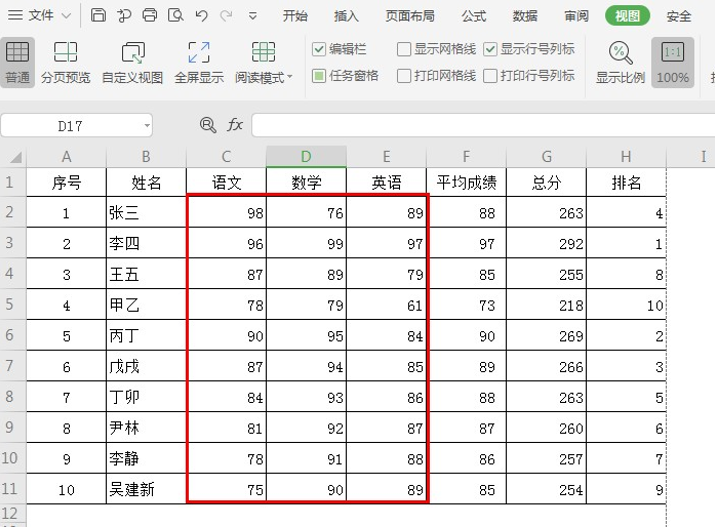715x532 pixels.
Task: Open Print Preview magnifier icon
Action: click(176, 15)
